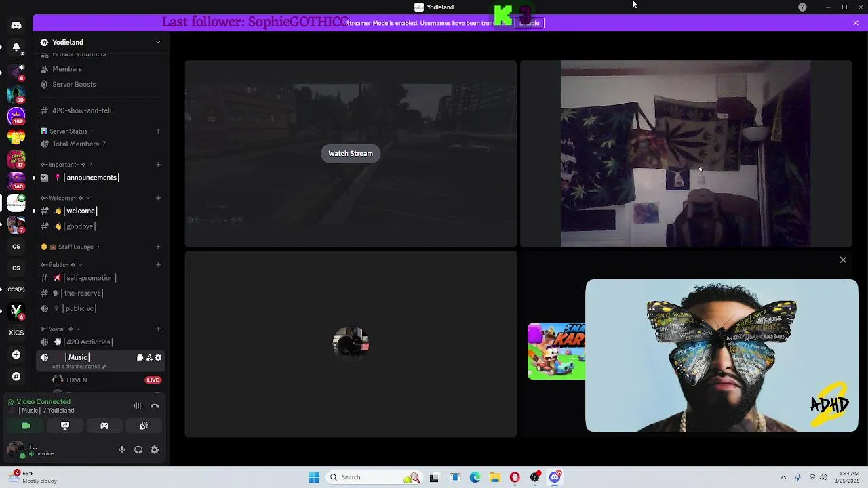The width and height of the screenshot is (868, 488).
Task: Share your screen button in voice panel
Action: coord(65,426)
